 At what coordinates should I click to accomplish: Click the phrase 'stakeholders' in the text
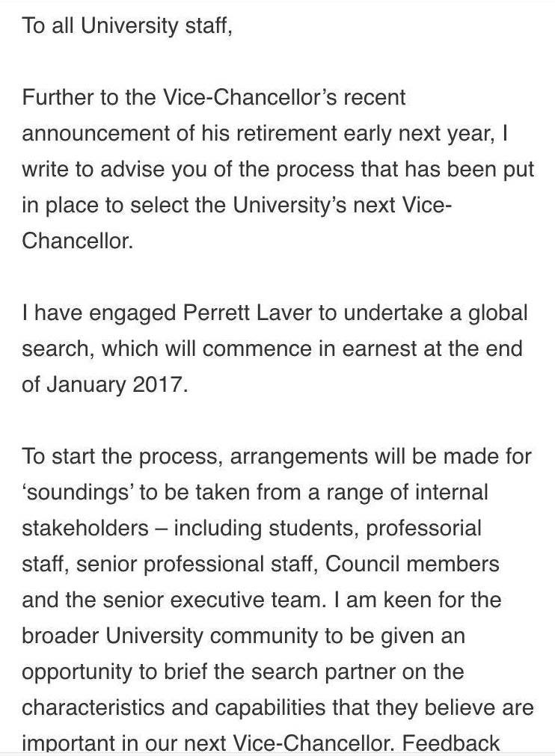click(85, 528)
